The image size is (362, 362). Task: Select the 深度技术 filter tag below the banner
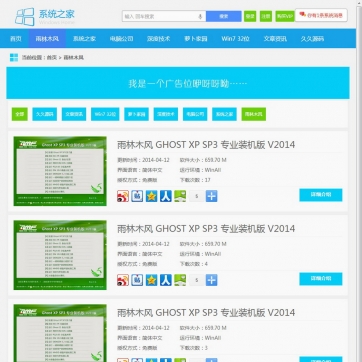coord(166,114)
